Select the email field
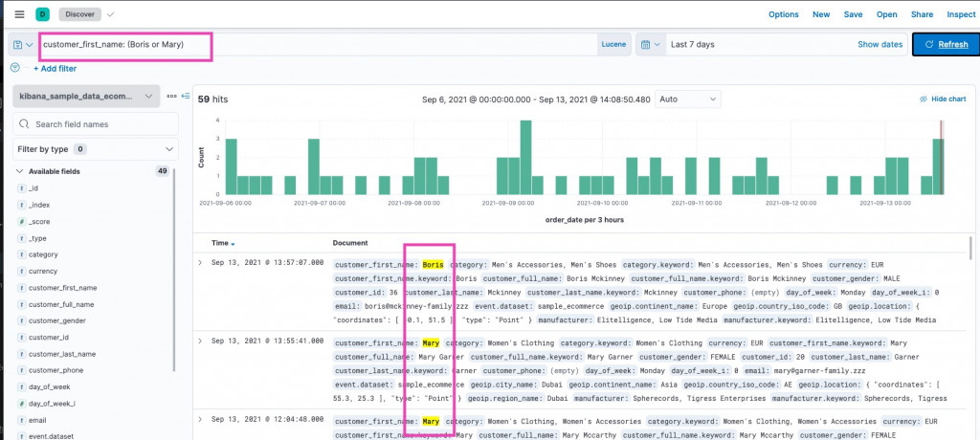980x440 pixels. (37, 421)
